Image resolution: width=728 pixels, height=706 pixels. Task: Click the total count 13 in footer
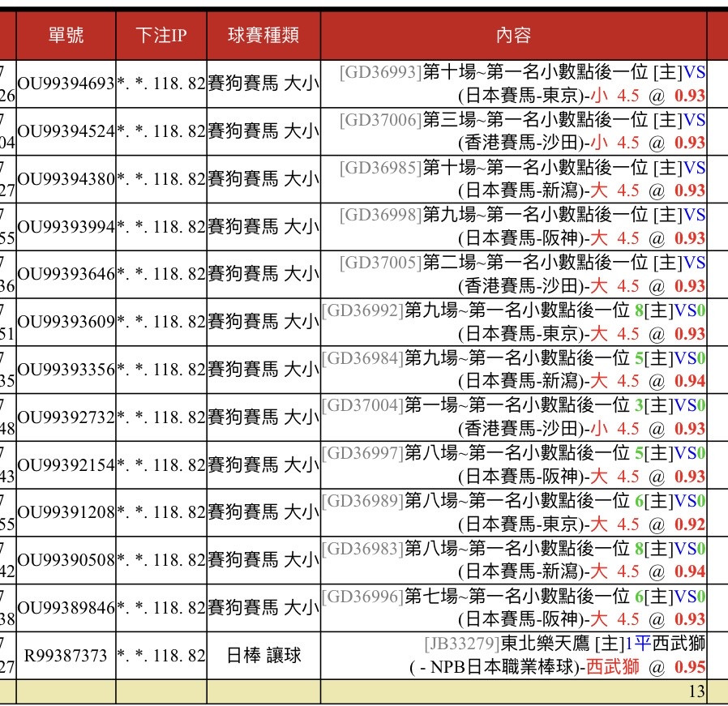(x=696, y=691)
